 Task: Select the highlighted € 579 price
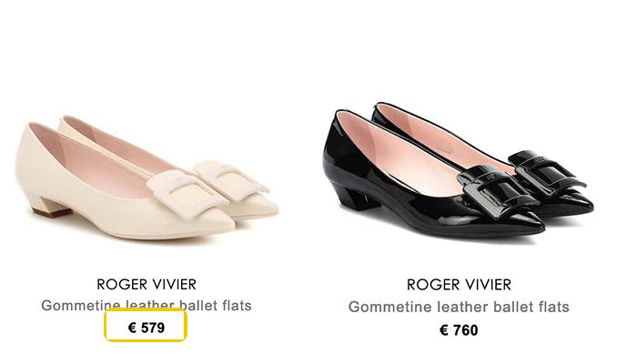[147, 328]
